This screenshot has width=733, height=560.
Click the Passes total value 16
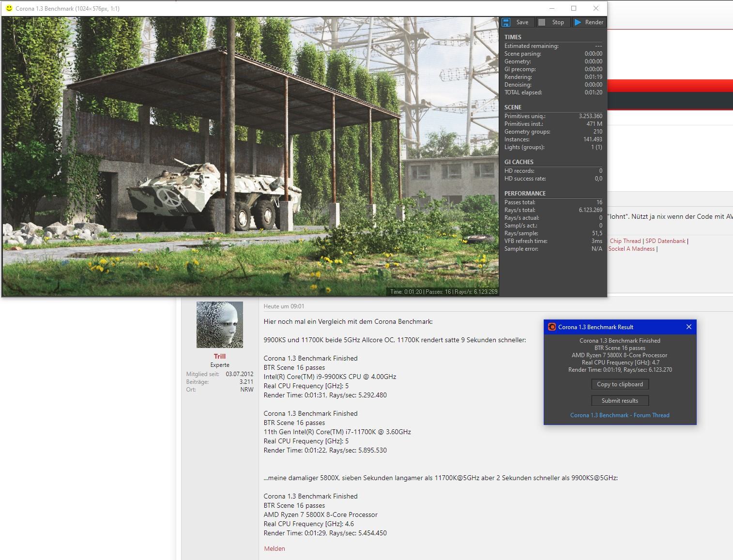(x=599, y=202)
